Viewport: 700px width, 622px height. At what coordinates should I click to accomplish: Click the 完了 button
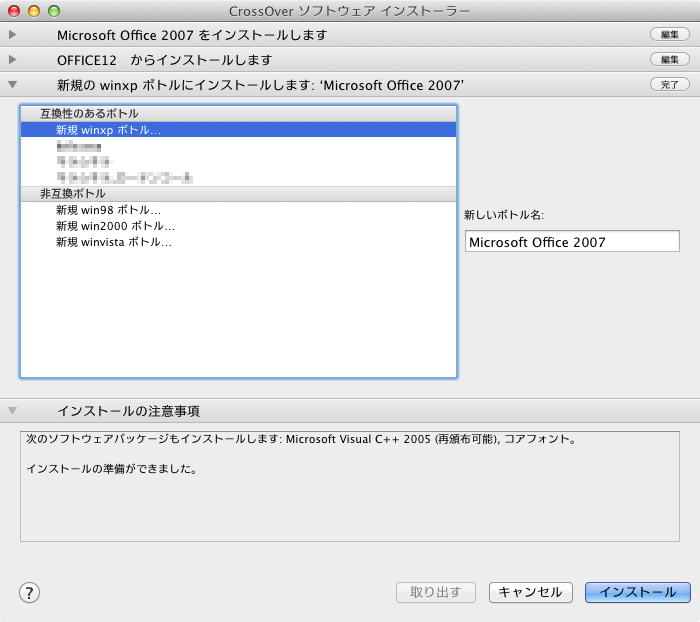pos(670,84)
